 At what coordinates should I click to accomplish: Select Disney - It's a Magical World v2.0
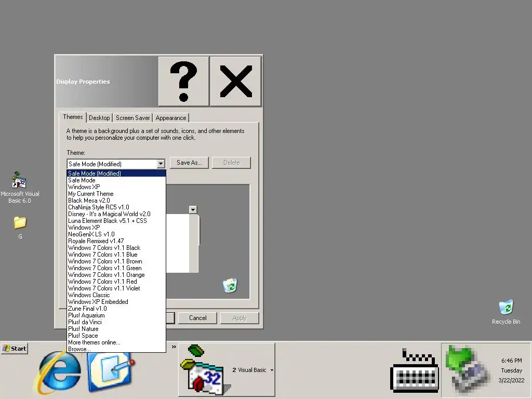(x=116, y=214)
